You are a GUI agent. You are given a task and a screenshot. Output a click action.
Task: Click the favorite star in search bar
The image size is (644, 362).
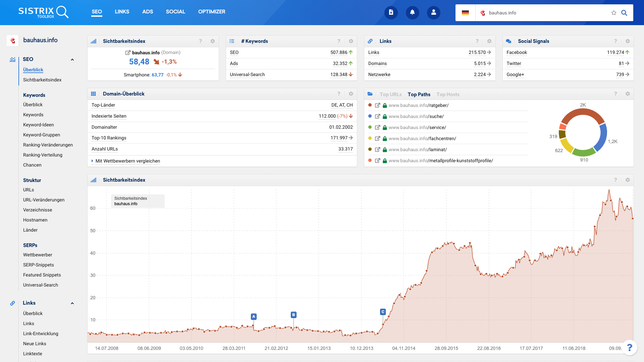[613, 13]
